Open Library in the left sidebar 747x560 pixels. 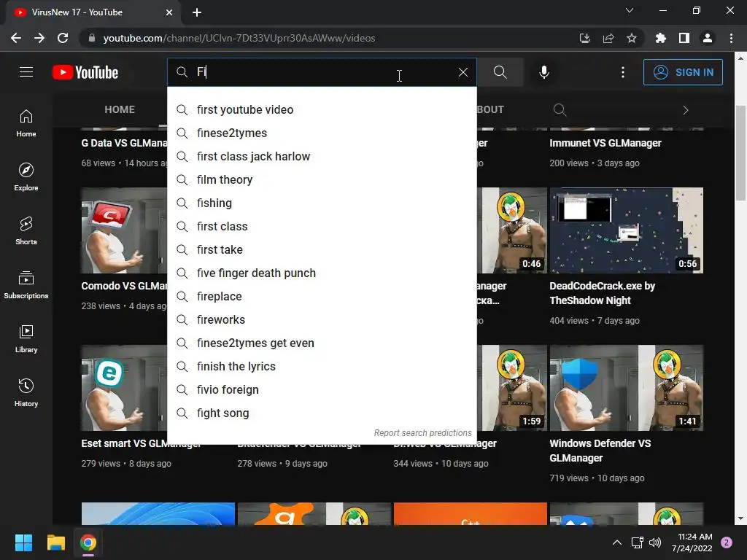(x=26, y=338)
